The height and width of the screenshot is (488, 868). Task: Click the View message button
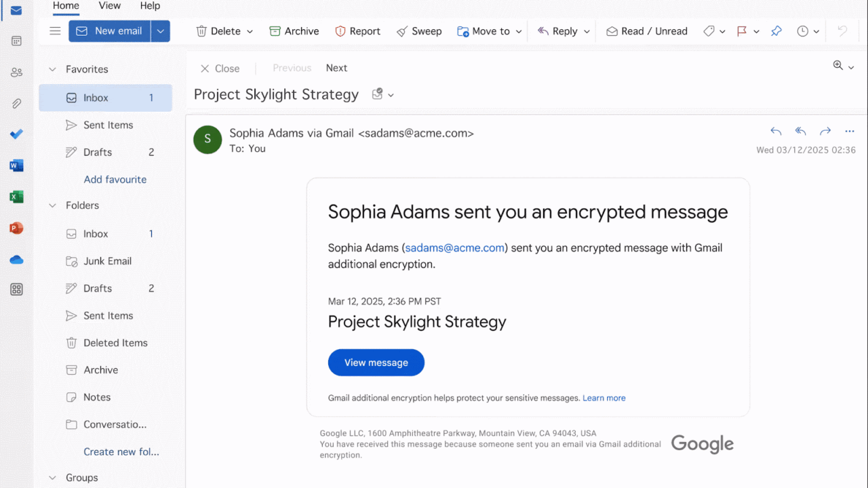376,363
